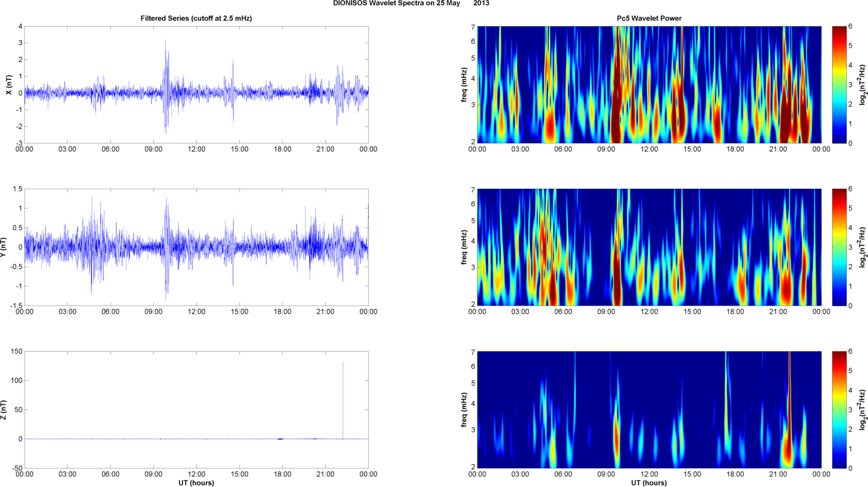Select the Z component filtered series plot
This screenshot has height=487, width=868.
pyautogui.click(x=196, y=409)
